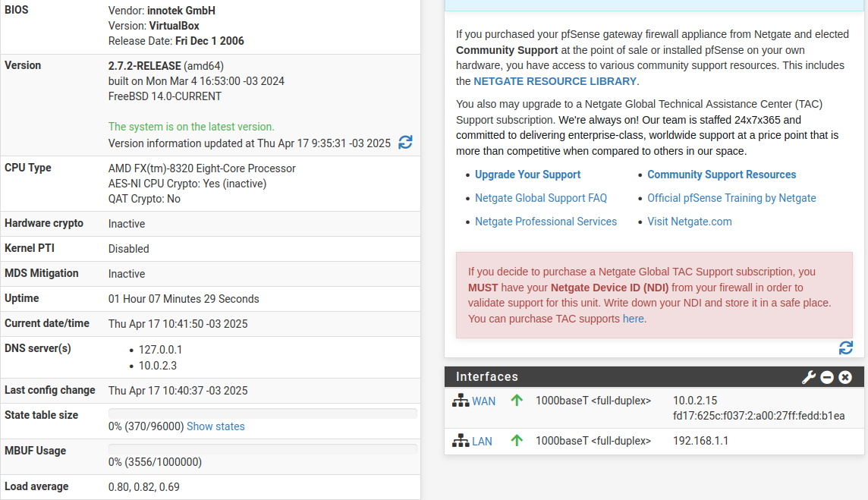
Task: Follow Visit Netgate.com link
Action: pos(689,222)
